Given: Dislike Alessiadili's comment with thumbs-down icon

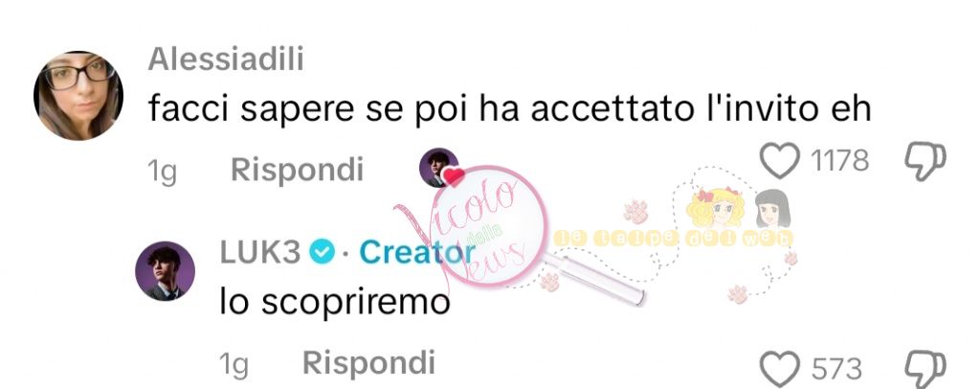Looking at the screenshot, I should (x=925, y=161).
